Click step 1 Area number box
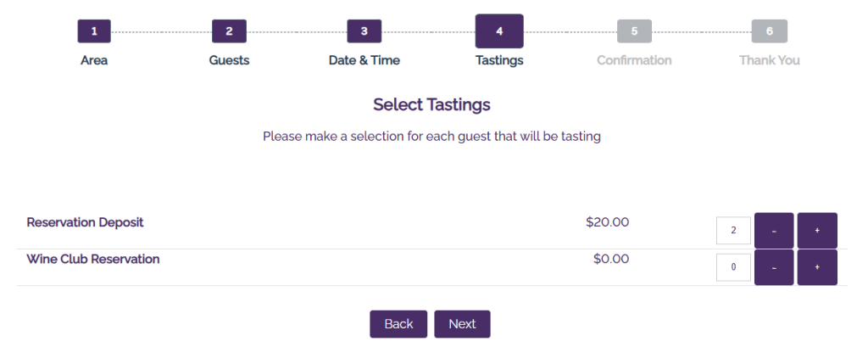Viewport: 868px width, 347px height. (94, 31)
